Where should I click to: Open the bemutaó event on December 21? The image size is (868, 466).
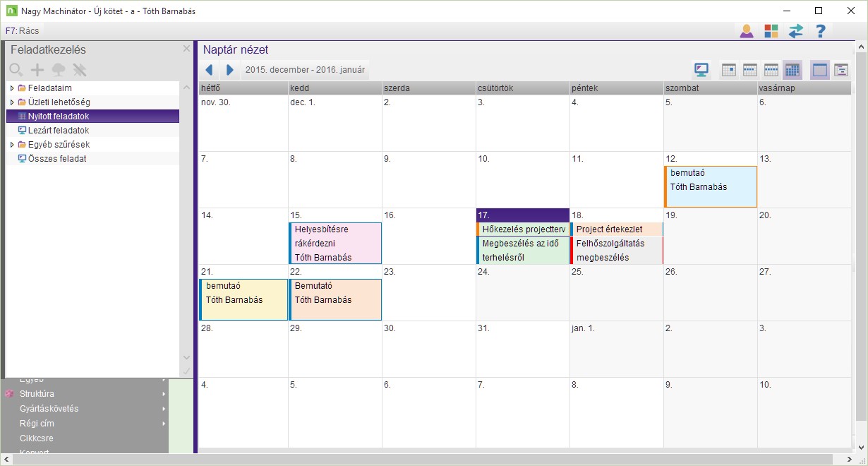tap(243, 299)
